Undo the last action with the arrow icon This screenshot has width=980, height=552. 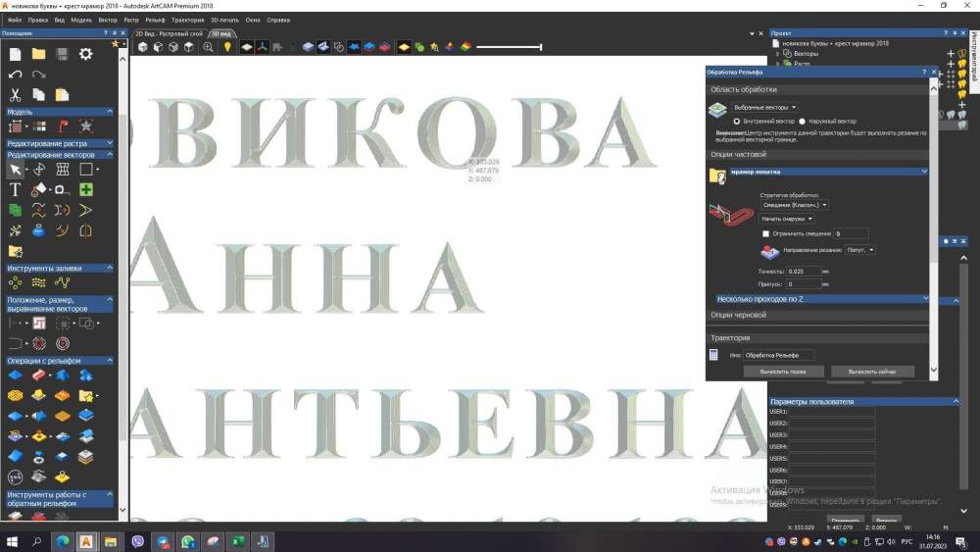[15, 75]
